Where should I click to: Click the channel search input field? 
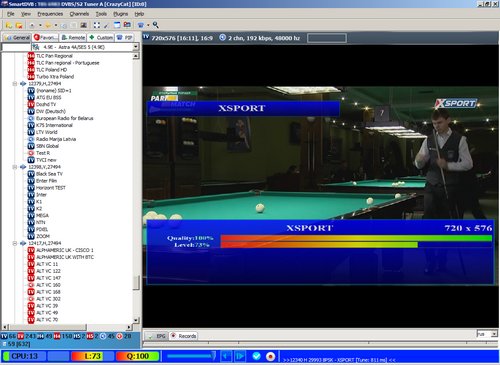pos(16,47)
